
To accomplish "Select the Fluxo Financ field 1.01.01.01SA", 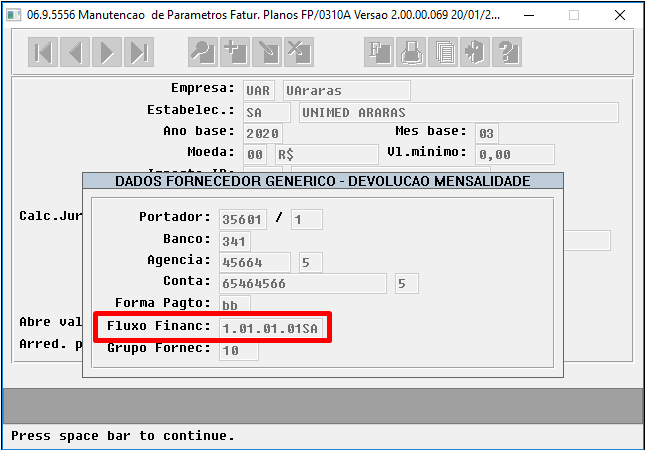I will (x=270, y=329).
